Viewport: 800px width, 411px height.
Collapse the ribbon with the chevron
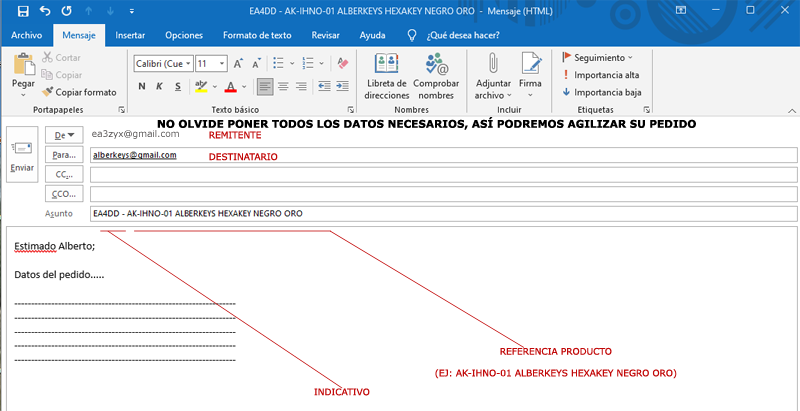(792, 110)
